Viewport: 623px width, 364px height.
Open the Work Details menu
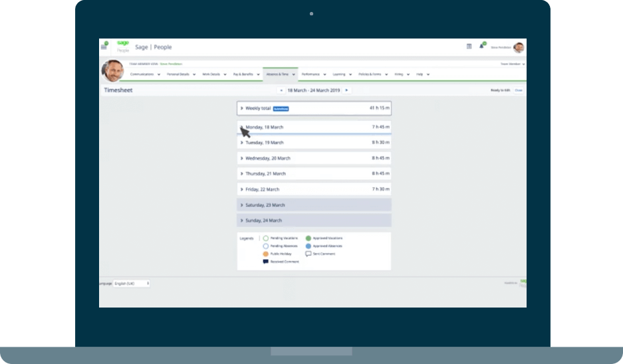[214, 74]
